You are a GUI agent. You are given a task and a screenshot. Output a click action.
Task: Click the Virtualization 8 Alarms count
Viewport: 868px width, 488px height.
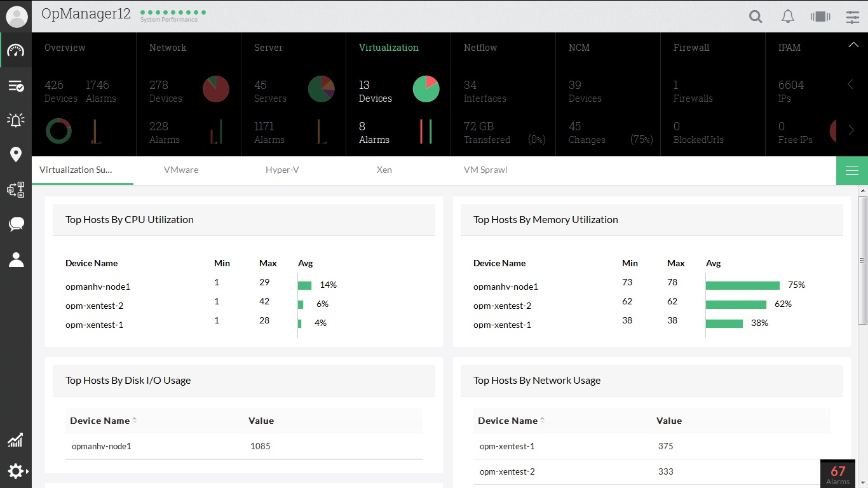click(374, 133)
